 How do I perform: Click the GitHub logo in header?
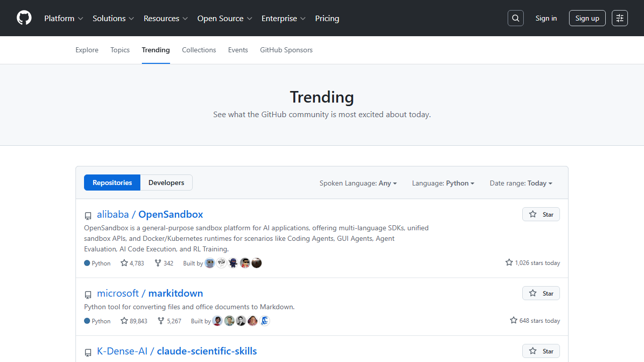(x=24, y=18)
